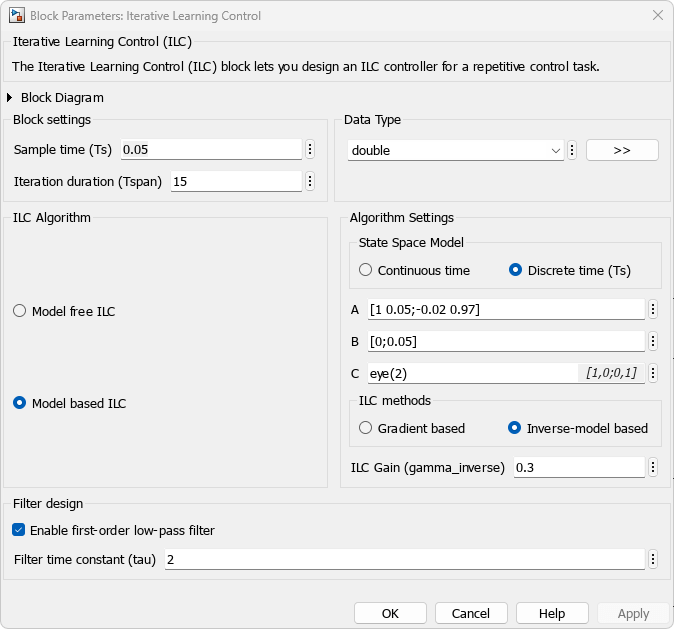Click the Cancel button
This screenshot has height=629, width=674.
click(x=471, y=613)
